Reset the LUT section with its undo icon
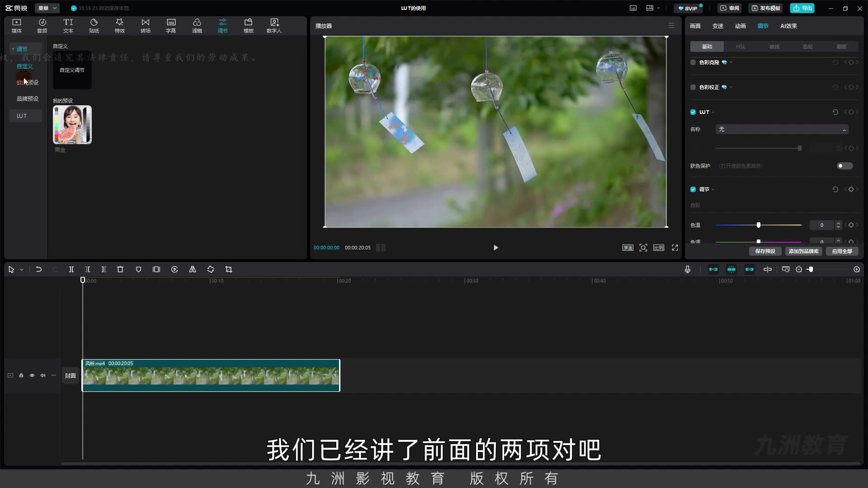 point(835,112)
